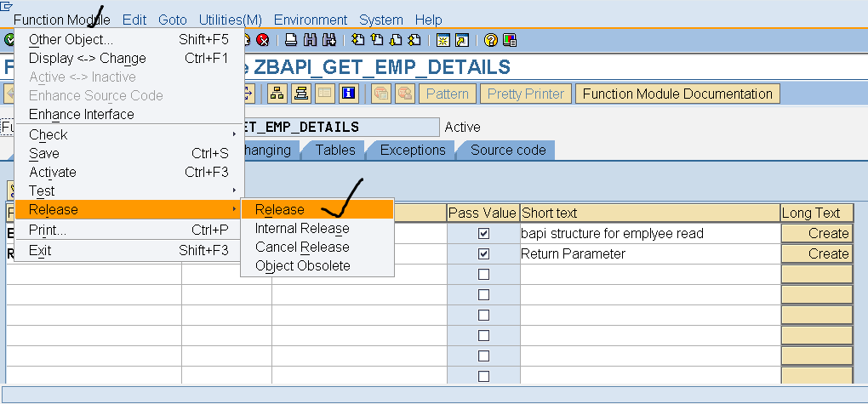Click Create long text for bapi structure row
Screen dimensions: 868x404
[817, 234]
